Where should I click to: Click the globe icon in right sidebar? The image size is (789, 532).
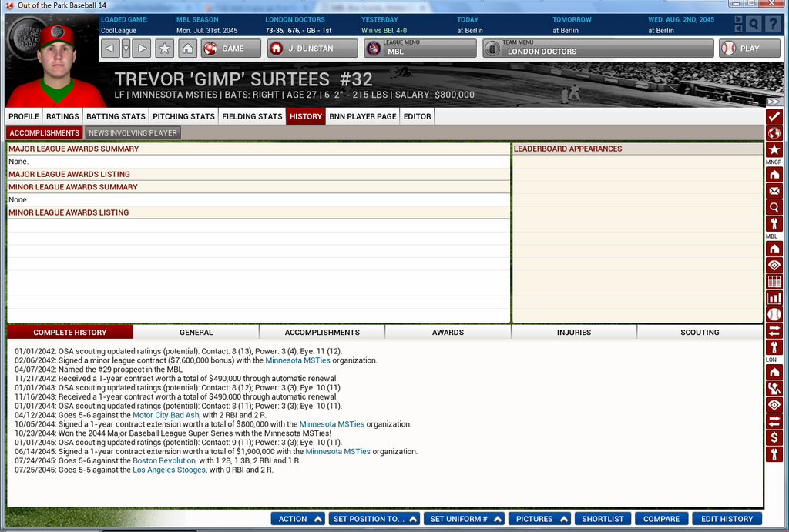(774, 133)
